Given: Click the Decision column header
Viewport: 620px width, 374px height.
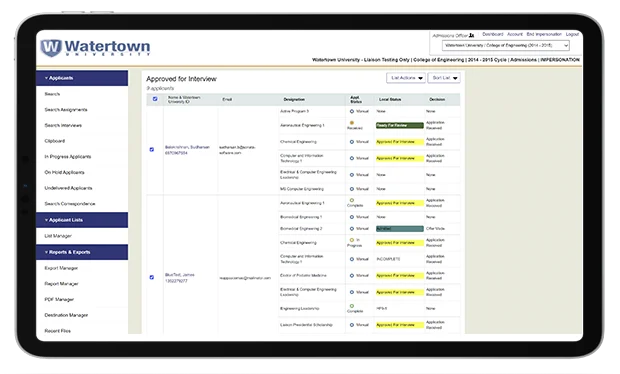Looking at the screenshot, I should [437, 99].
